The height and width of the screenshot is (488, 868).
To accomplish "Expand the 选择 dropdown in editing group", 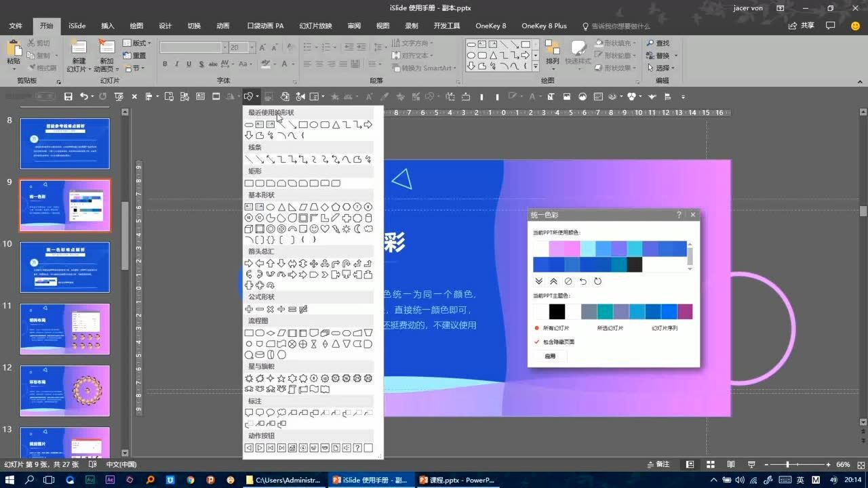I will (663, 68).
